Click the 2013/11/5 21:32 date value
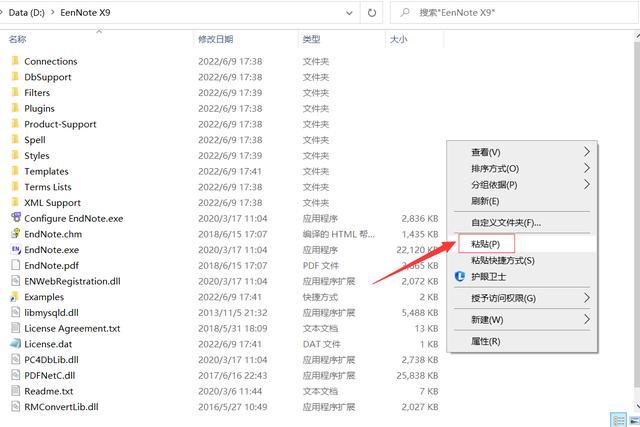Image resolution: width=640 pixels, height=427 pixels. point(233,313)
